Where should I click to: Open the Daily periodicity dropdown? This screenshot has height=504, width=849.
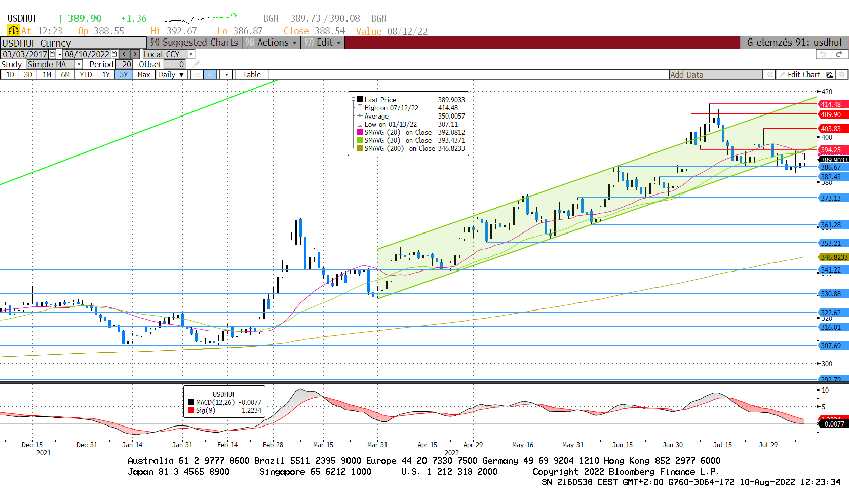click(x=171, y=75)
